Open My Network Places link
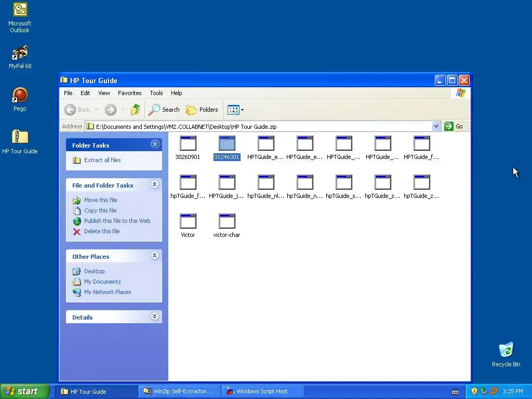Viewport: 532px width, 399px height. click(x=107, y=292)
